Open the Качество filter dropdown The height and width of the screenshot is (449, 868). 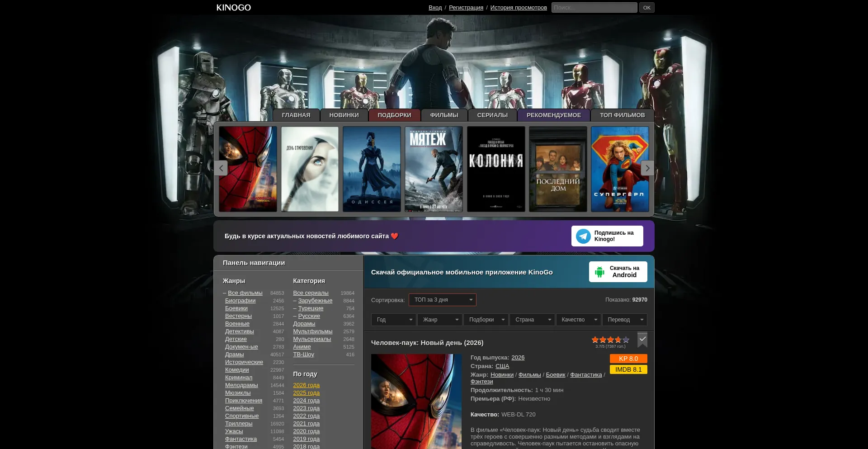point(579,320)
